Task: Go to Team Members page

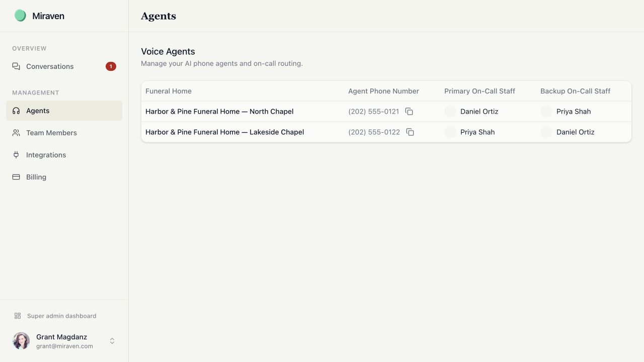Action: click(64, 133)
